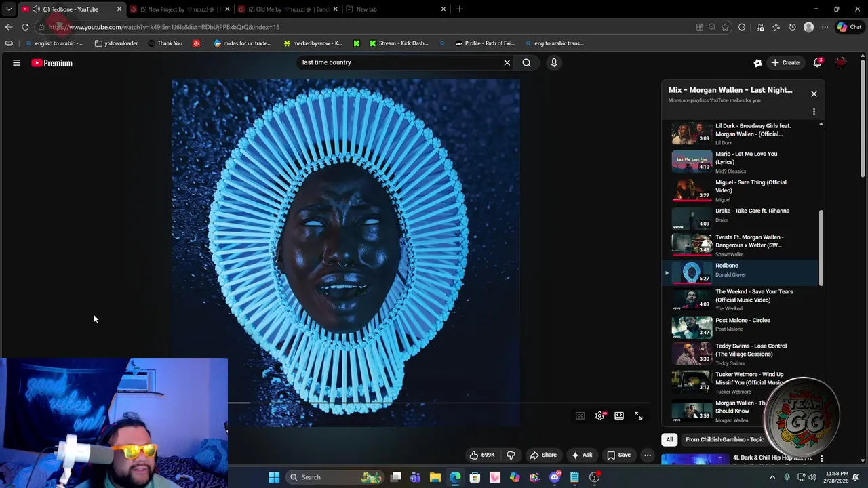Open browser extensions puzzle icon
The height and width of the screenshot is (488, 868).
pyautogui.click(x=741, y=27)
